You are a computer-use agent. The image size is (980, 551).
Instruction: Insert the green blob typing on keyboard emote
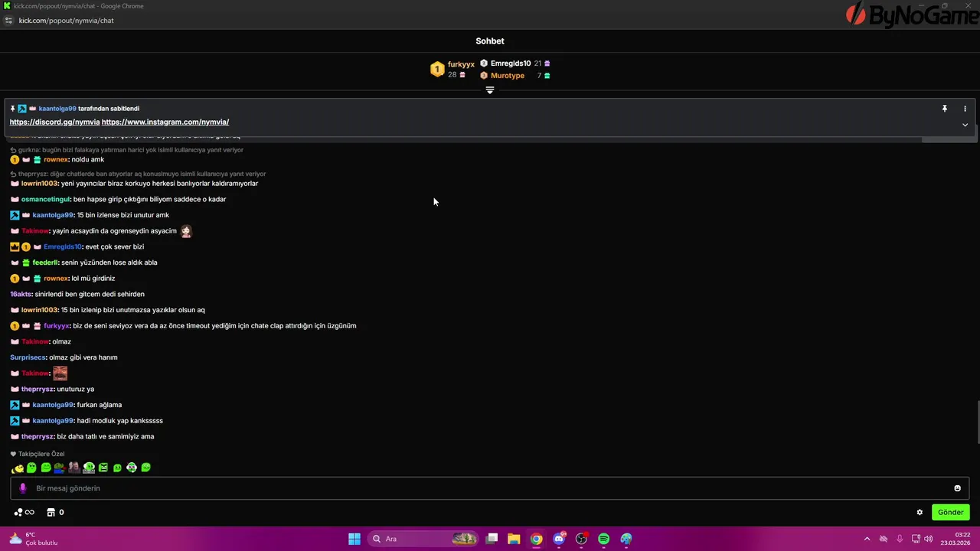click(x=89, y=468)
